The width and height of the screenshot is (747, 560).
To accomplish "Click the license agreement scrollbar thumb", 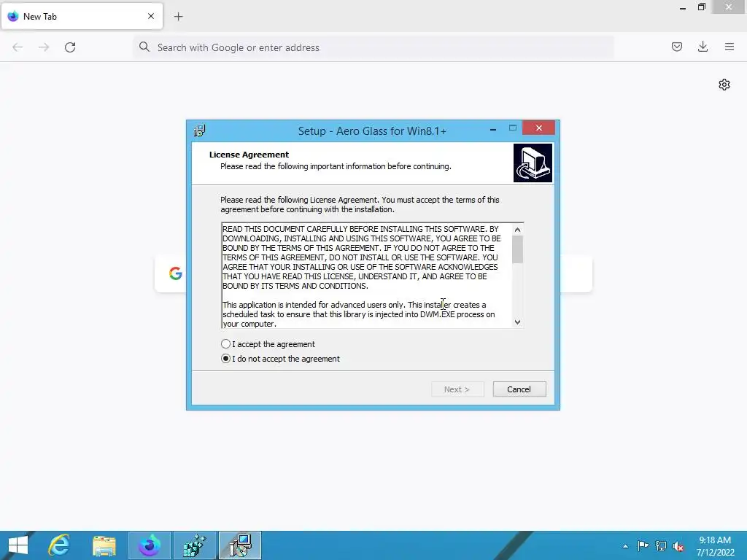I will [x=517, y=249].
